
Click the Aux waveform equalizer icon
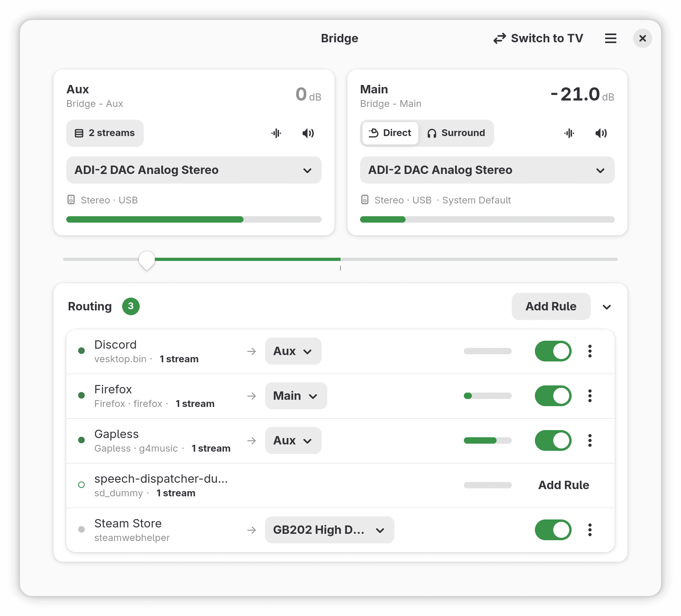pos(276,133)
